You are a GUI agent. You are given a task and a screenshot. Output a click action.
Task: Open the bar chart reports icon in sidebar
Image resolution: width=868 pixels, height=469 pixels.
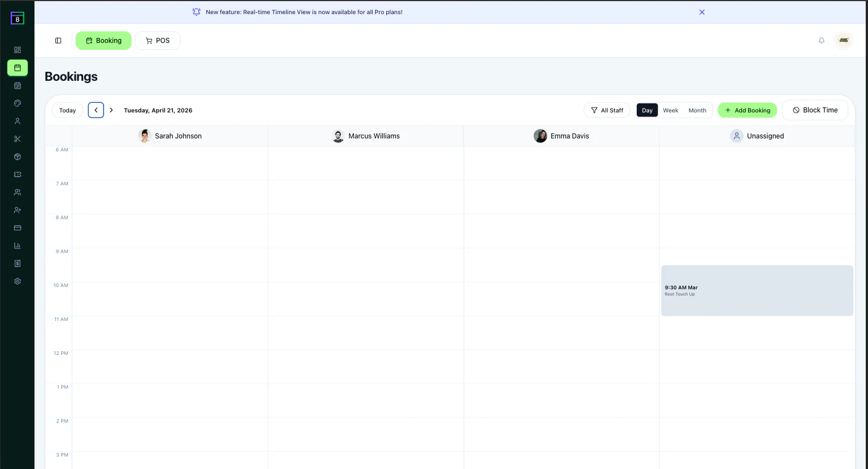tap(18, 246)
